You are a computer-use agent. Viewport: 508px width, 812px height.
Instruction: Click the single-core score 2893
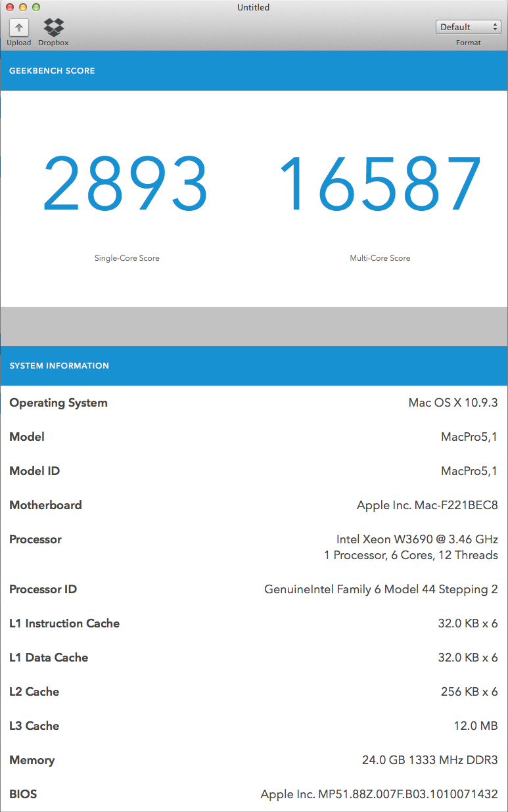126,182
